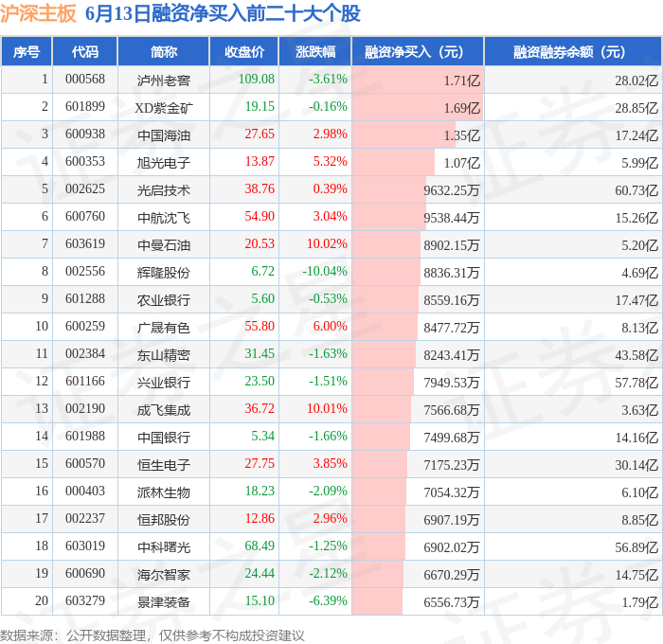Select the stock name 中曼石油
Viewport: 663px width, 644px height.
click(x=164, y=245)
